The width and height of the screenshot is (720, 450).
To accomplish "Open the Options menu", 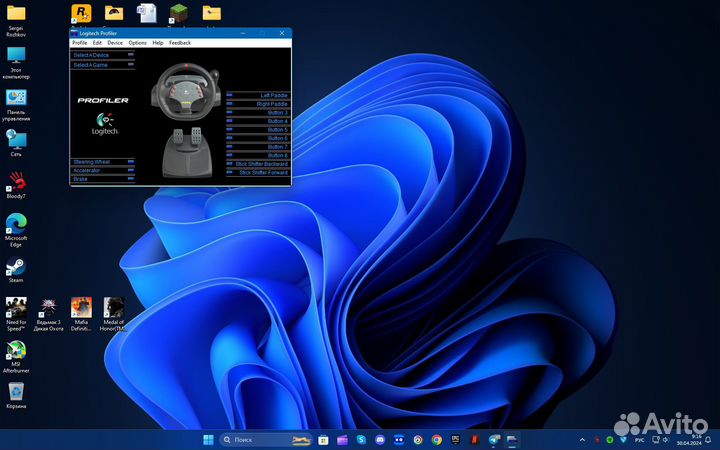I will pyautogui.click(x=137, y=43).
